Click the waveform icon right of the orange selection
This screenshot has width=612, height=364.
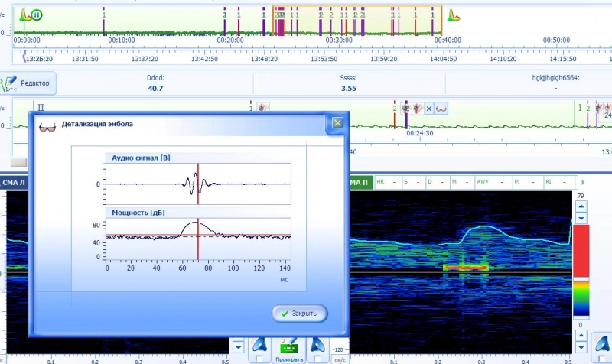pos(454,15)
